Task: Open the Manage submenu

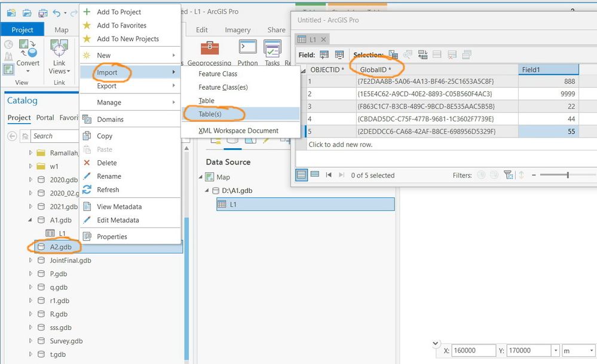Action: pos(130,102)
